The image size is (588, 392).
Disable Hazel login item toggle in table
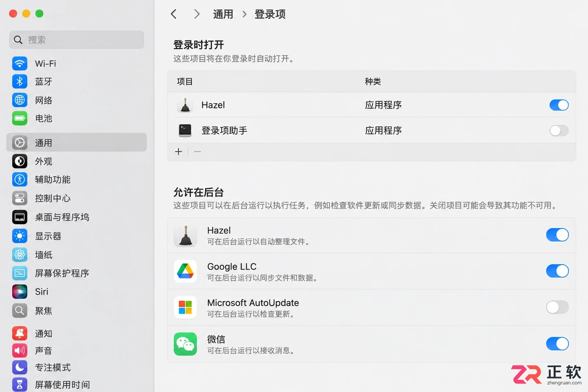tap(559, 105)
